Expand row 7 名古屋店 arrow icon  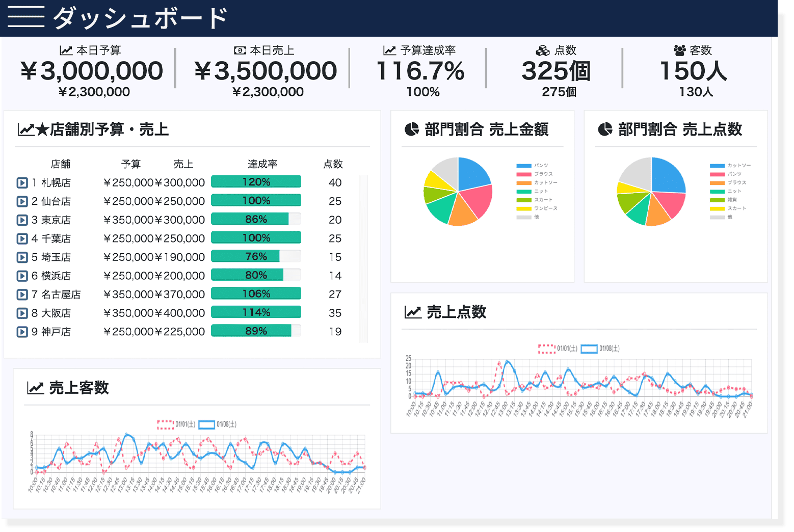(22, 295)
